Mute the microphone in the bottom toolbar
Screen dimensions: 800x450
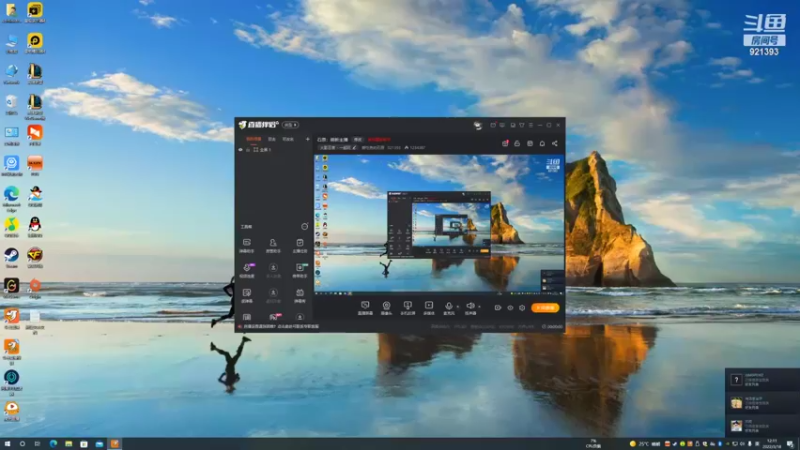(448, 307)
